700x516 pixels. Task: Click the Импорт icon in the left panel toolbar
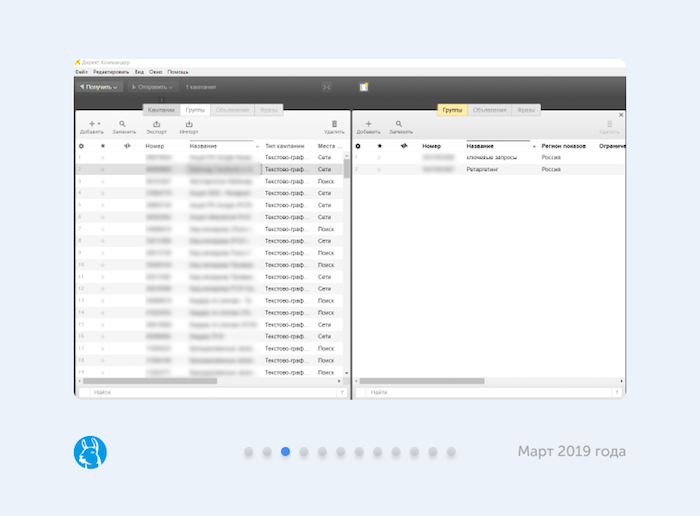189,124
